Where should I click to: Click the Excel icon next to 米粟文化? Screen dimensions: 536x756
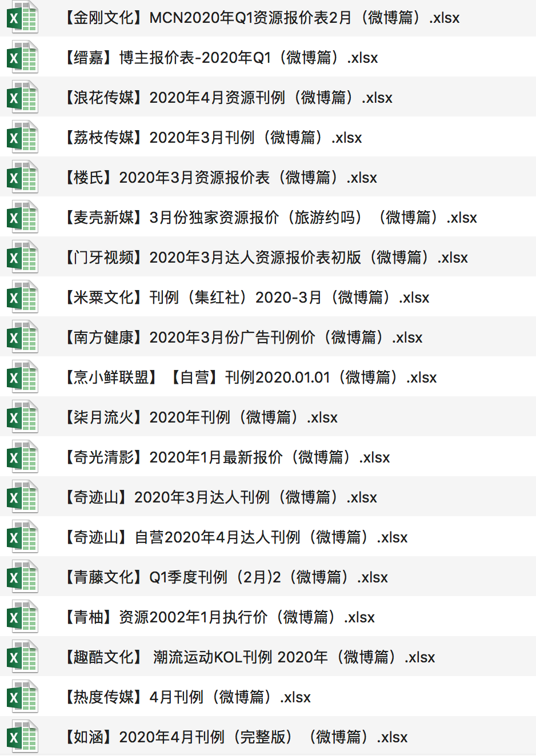pos(22,297)
